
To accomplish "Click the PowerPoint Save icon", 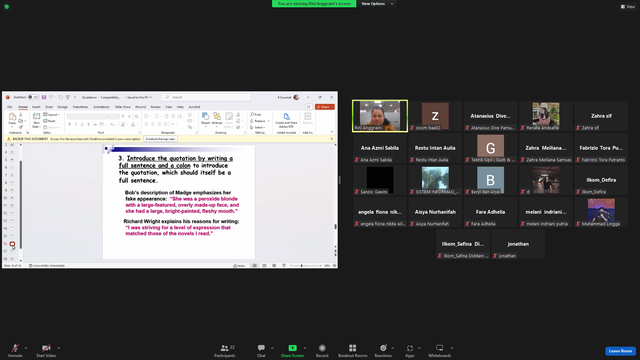I will (x=44, y=98).
